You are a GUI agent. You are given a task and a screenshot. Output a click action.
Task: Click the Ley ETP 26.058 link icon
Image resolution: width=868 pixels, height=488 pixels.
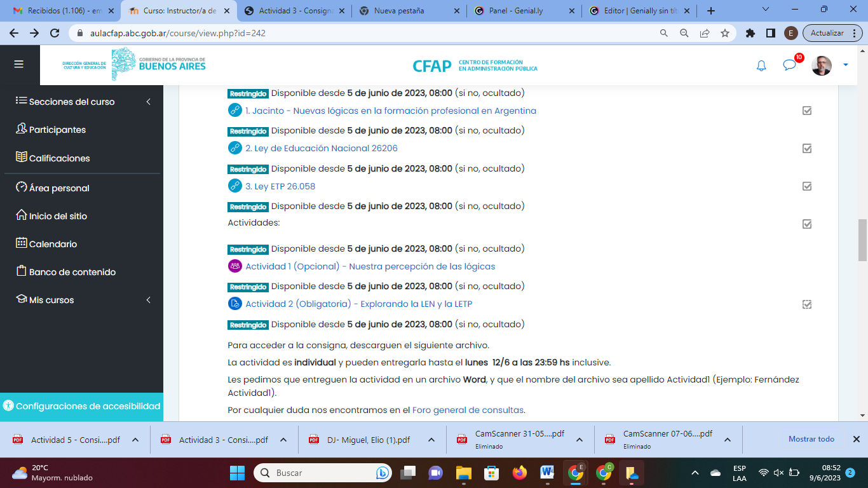235,186
